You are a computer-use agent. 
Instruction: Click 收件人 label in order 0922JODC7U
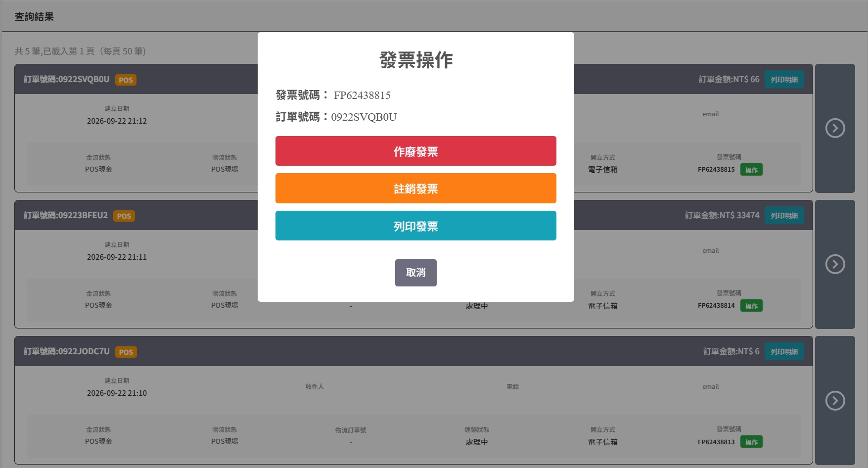point(315,386)
